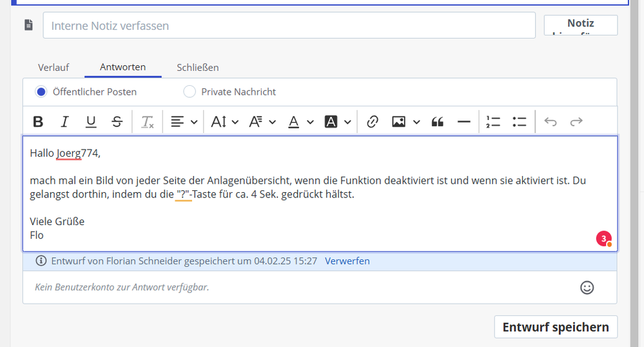Toggle bold formatting in the editor toolbar
The width and height of the screenshot is (644, 347).
pos(38,122)
